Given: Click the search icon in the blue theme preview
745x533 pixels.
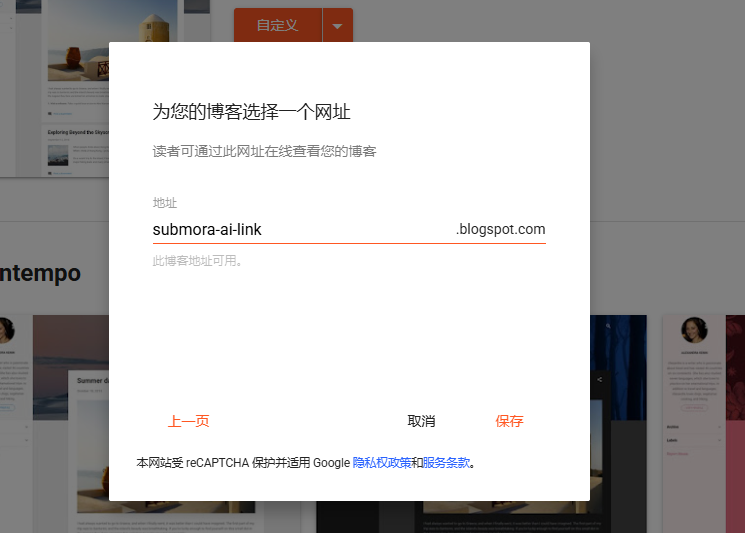Looking at the screenshot, I should [608, 326].
